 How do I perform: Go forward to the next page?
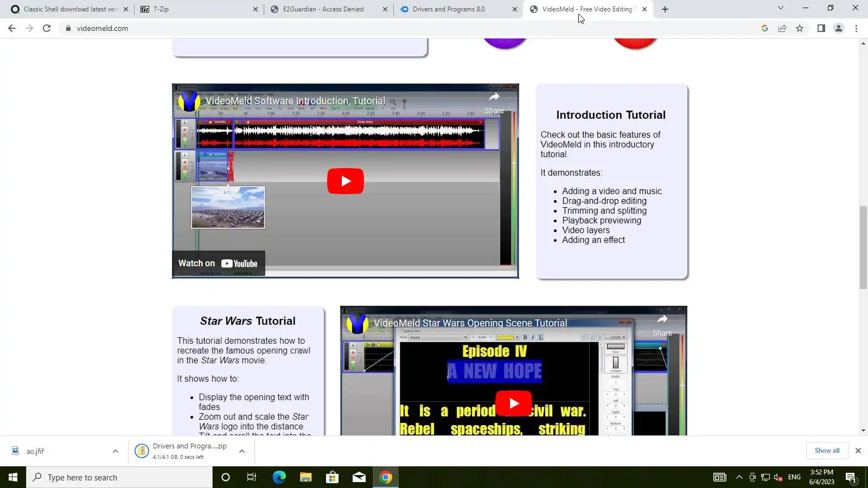29,28
